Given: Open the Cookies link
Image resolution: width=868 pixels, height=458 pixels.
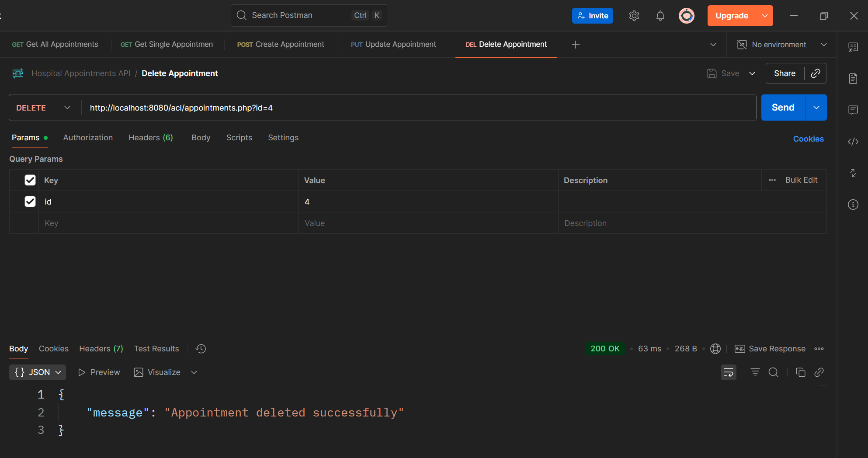Looking at the screenshot, I should point(808,139).
